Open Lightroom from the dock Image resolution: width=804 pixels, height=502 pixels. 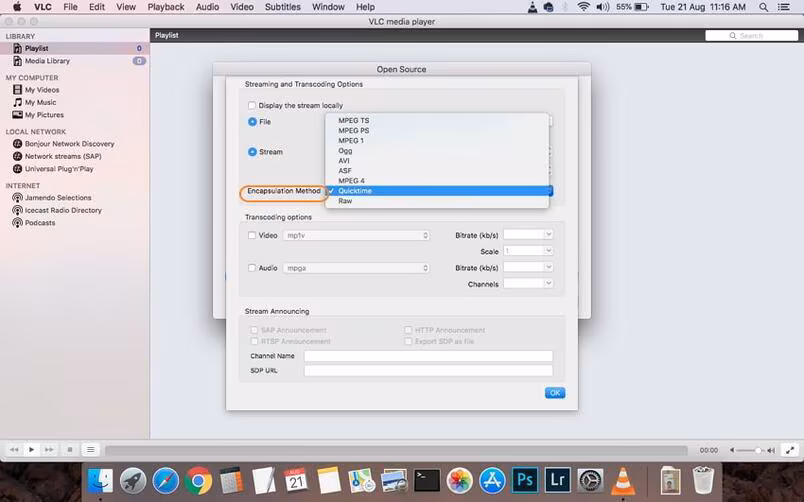click(557, 480)
